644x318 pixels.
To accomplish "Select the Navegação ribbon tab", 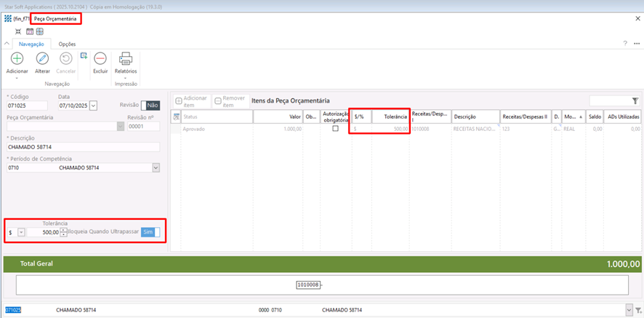I will click(x=31, y=44).
